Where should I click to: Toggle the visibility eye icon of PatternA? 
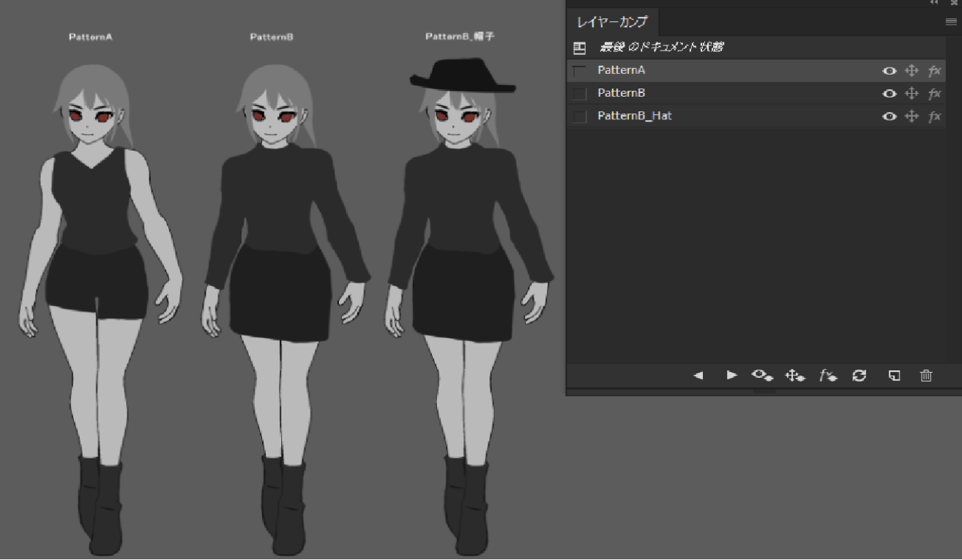pos(890,71)
